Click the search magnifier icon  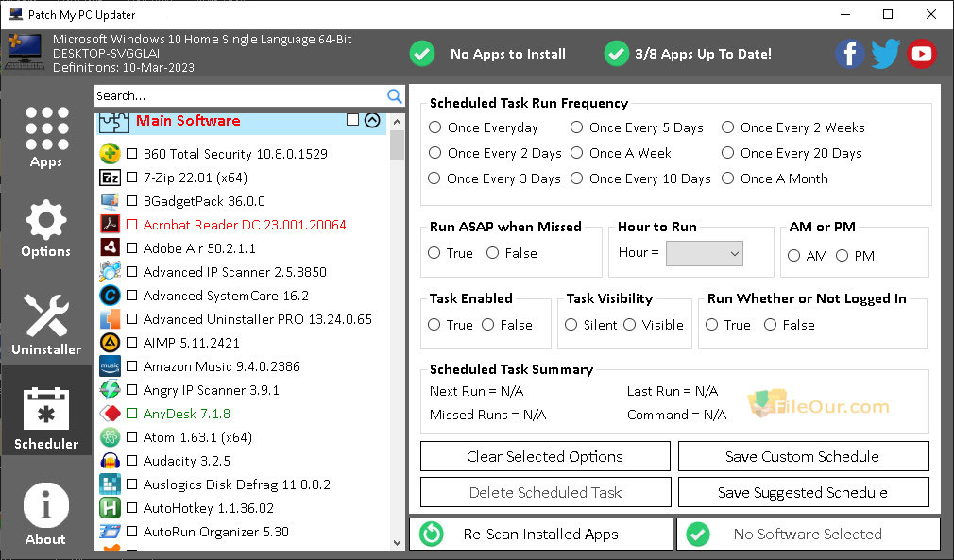(x=394, y=95)
